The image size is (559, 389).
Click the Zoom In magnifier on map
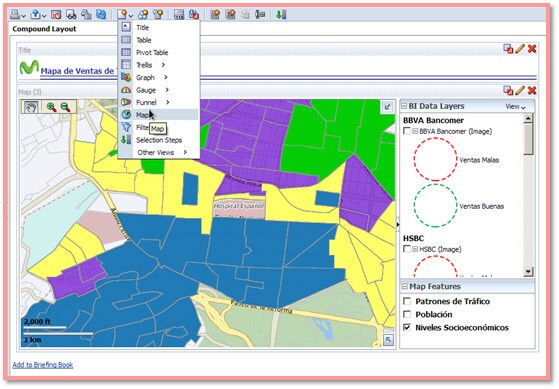pyautogui.click(x=52, y=107)
